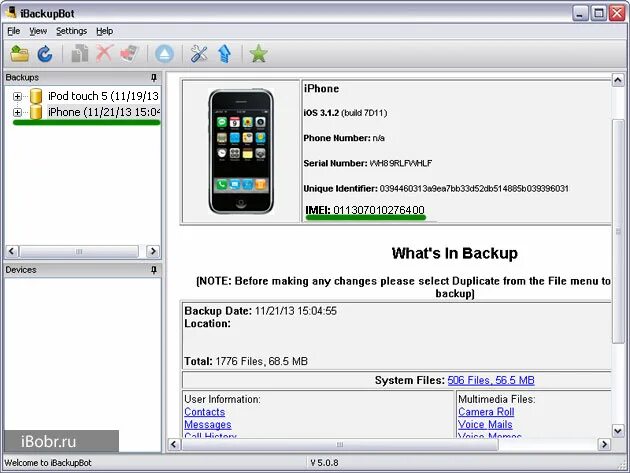The width and height of the screenshot is (630, 473).
Task: Open the Voice Mails link
Action: pos(485,424)
